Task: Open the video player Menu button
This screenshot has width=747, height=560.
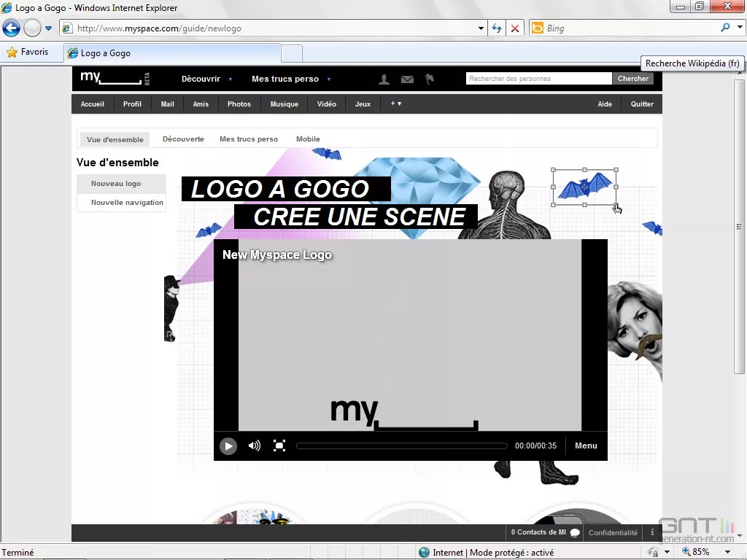Action: click(586, 446)
